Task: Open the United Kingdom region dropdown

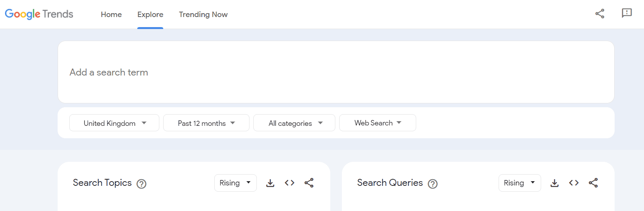Action: pyautogui.click(x=114, y=123)
